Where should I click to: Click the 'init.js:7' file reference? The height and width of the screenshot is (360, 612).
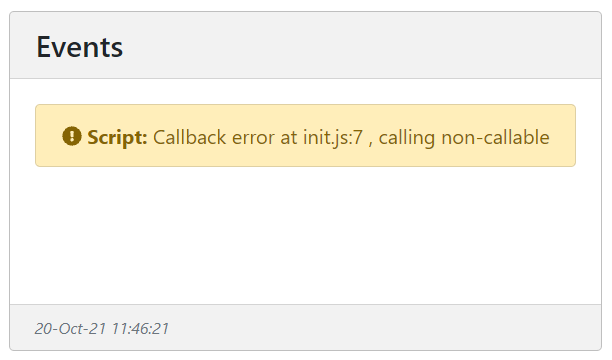(x=333, y=137)
